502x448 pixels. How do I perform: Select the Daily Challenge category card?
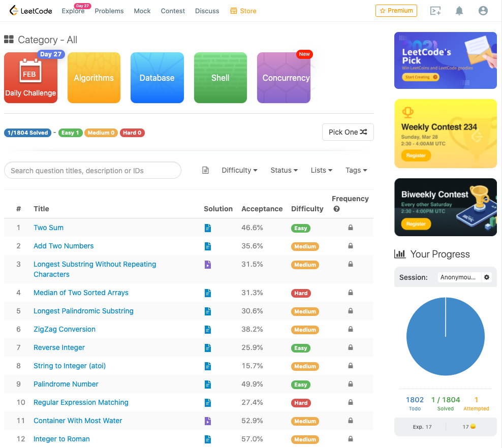(x=30, y=78)
